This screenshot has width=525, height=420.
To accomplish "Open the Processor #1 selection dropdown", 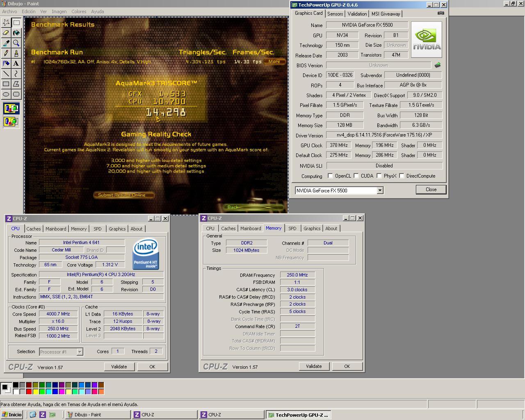I will click(80, 352).
